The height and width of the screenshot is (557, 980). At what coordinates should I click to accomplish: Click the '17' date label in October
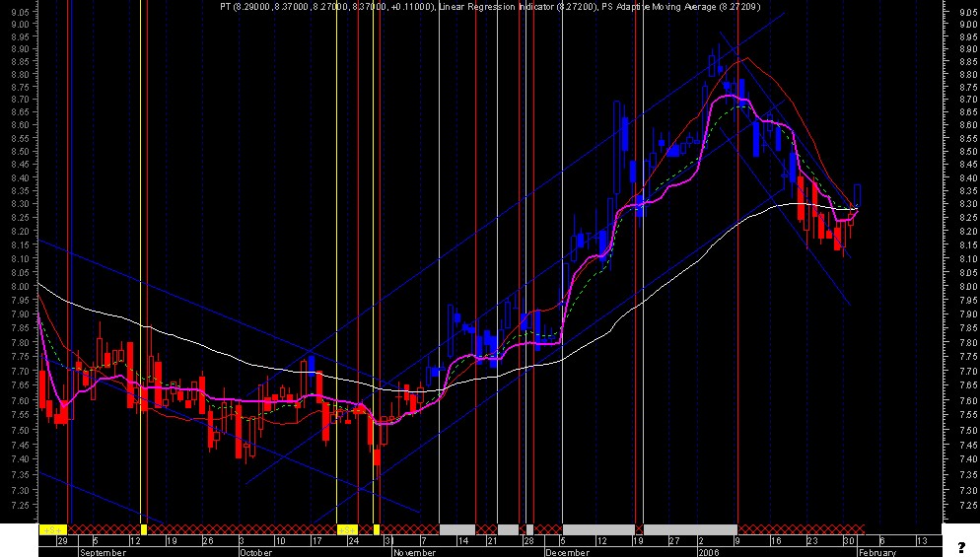pyautogui.click(x=316, y=541)
